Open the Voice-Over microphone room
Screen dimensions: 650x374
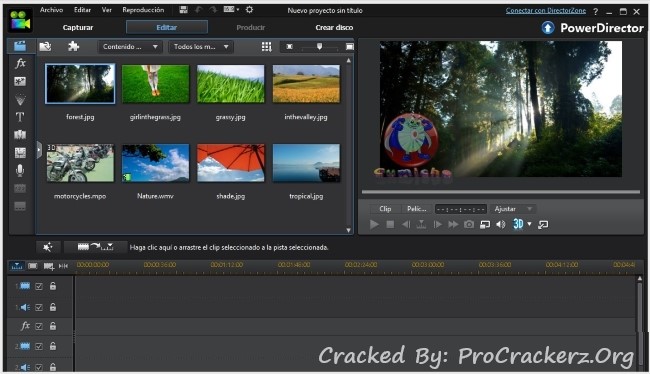tap(20, 170)
